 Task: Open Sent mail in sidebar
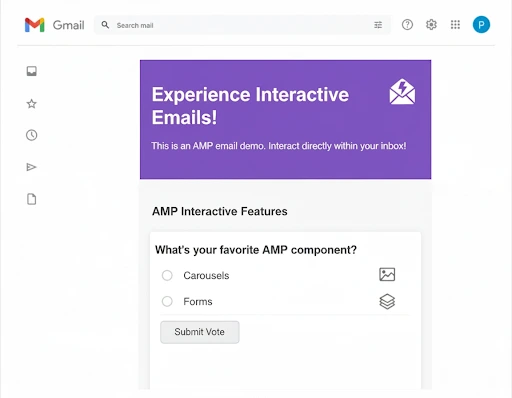coord(31,167)
